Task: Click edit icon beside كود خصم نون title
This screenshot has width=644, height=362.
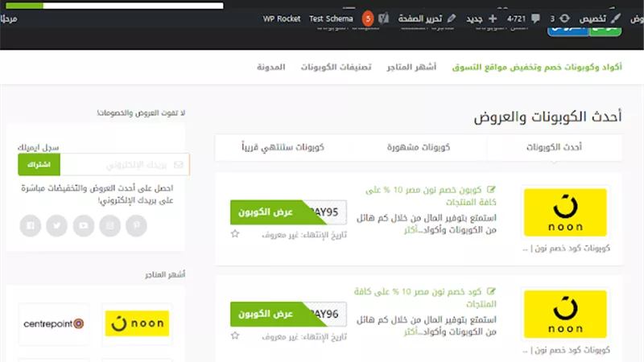Action: (491, 291)
